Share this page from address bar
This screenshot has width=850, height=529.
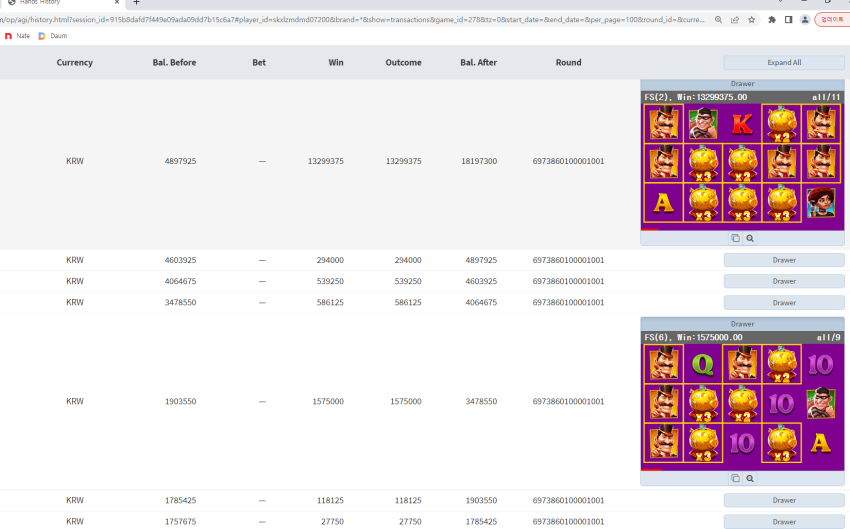pos(735,20)
